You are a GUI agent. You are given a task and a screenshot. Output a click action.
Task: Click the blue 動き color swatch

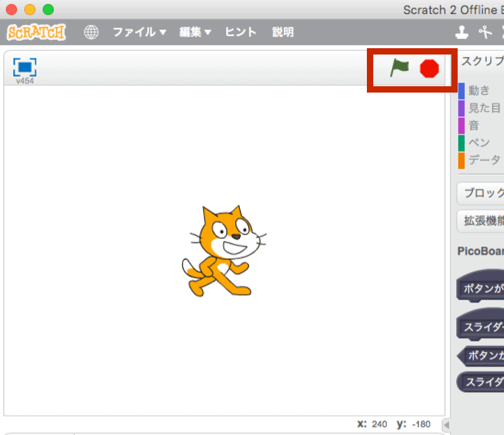click(461, 91)
